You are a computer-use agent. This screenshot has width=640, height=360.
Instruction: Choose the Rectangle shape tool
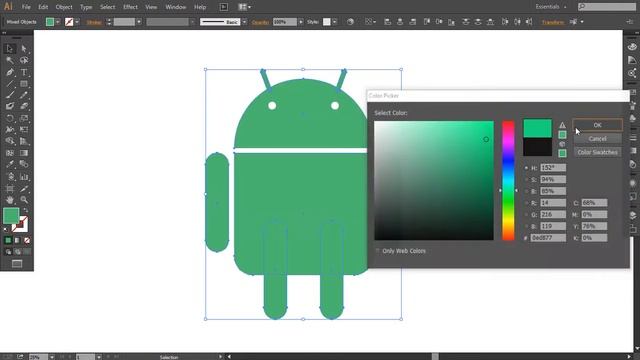click(x=24, y=84)
